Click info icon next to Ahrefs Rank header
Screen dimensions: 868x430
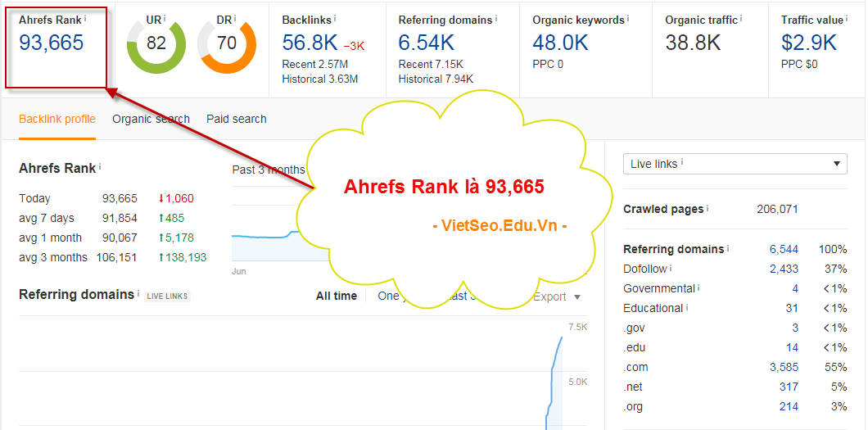(85, 18)
